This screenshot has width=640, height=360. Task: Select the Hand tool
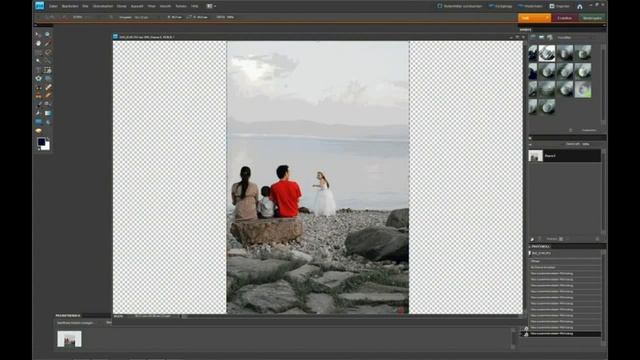coord(38,43)
